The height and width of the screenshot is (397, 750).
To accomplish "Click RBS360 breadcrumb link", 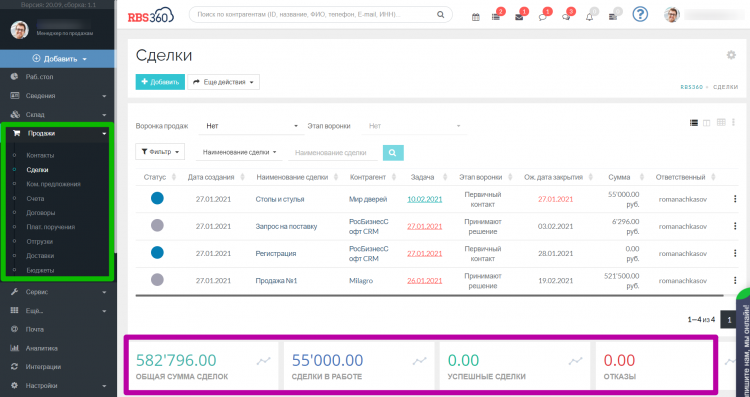I will point(692,87).
